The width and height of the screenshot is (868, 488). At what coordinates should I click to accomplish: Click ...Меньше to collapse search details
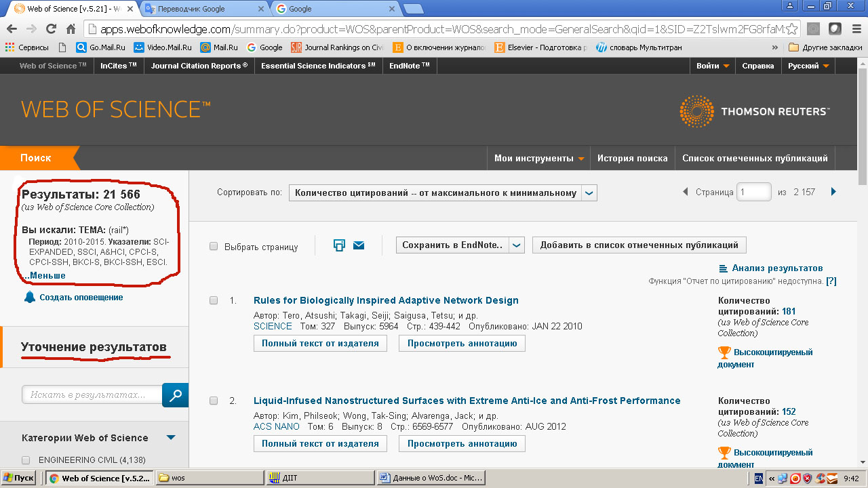pyautogui.click(x=44, y=275)
